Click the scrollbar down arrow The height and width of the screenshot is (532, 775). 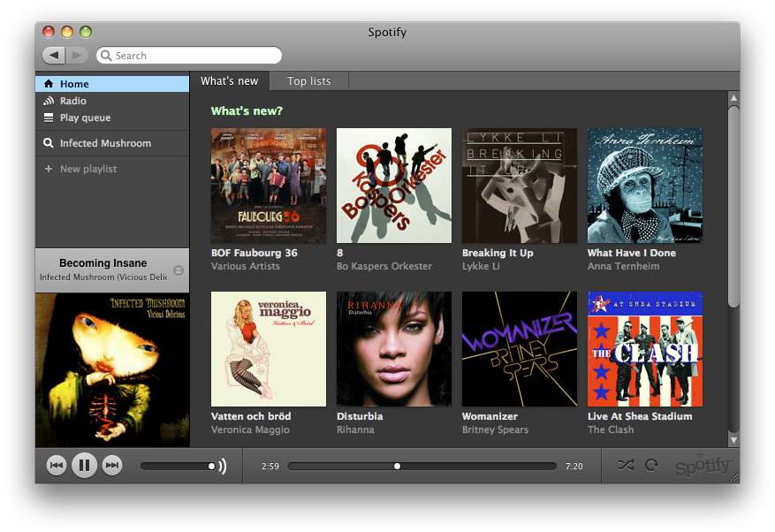click(734, 440)
